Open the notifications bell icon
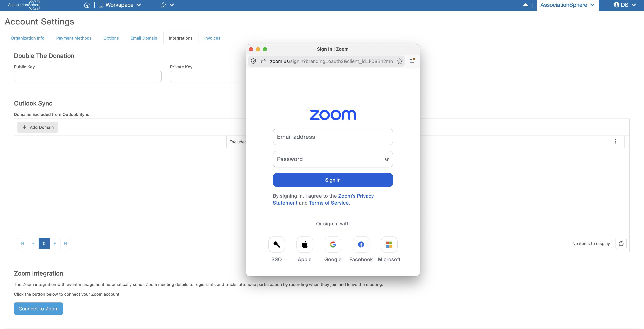This screenshot has height=329, width=644. [x=525, y=5]
